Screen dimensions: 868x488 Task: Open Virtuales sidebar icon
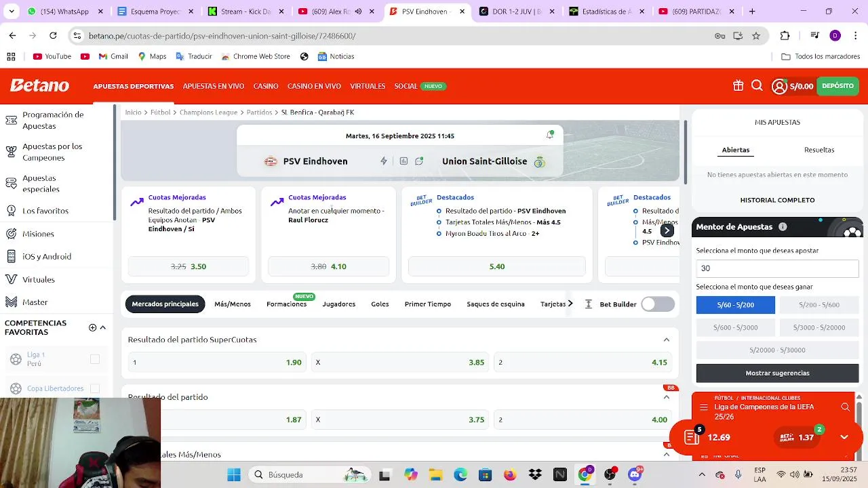(11, 279)
